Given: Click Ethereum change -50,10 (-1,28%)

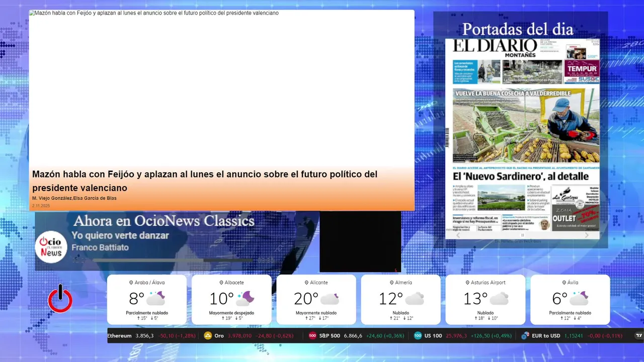Looking at the screenshot, I should 177,336.
